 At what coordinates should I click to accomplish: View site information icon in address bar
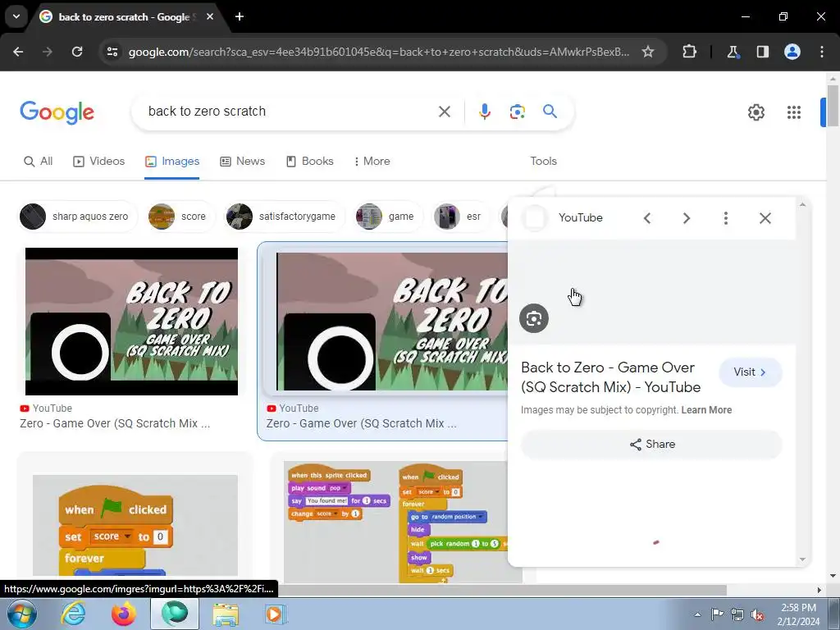point(112,52)
